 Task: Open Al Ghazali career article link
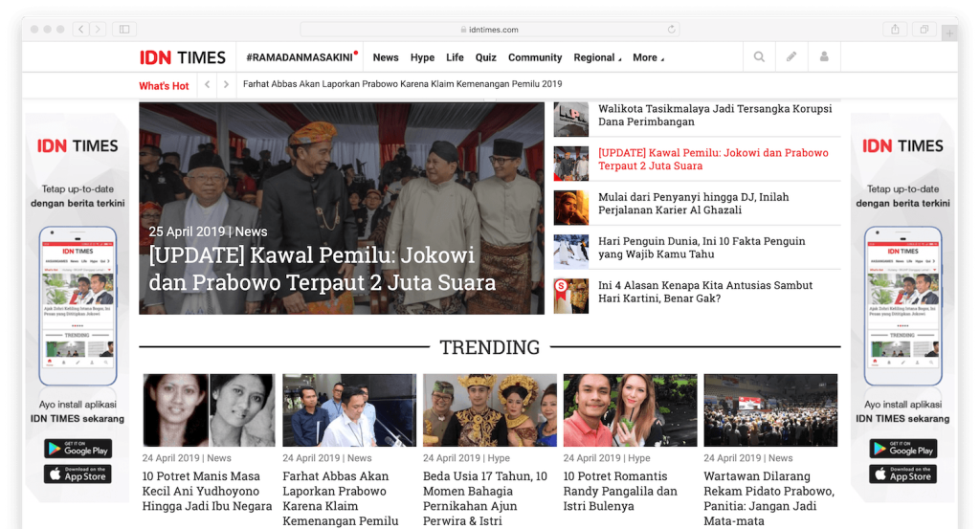tap(693, 204)
